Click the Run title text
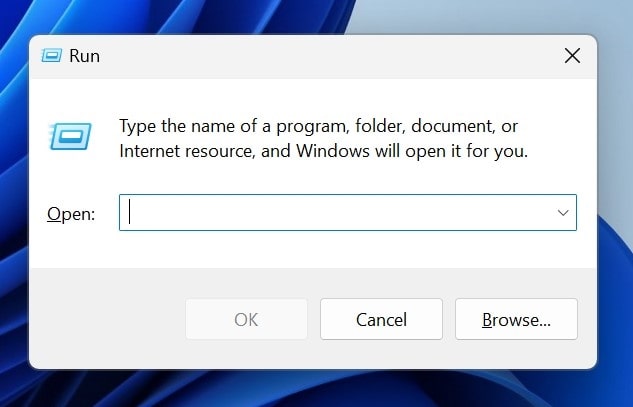This screenshot has width=633, height=407. pos(84,56)
